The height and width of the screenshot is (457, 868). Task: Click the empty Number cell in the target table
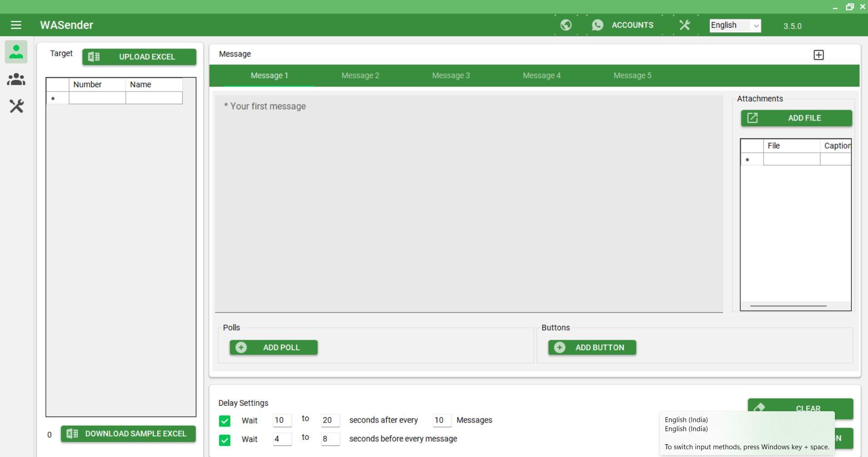tap(97, 98)
